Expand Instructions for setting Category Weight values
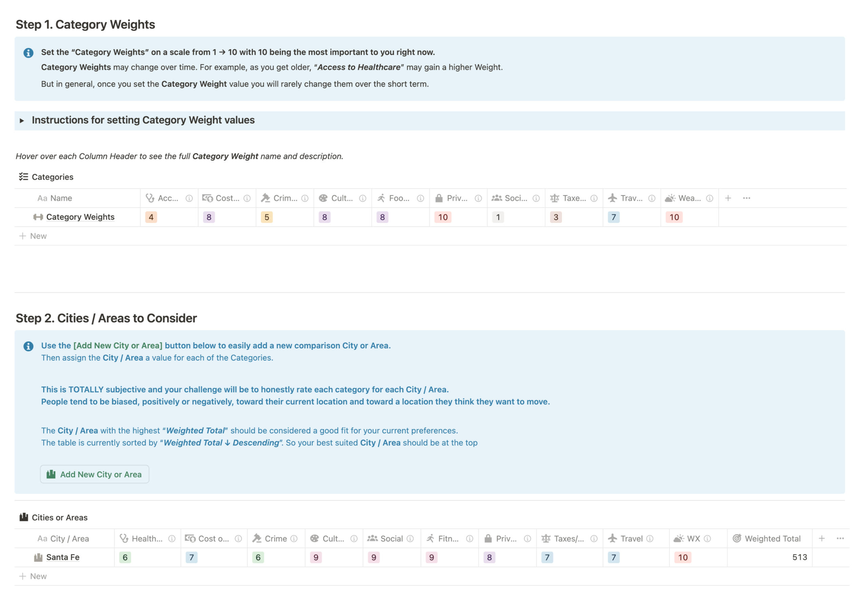 tap(22, 120)
